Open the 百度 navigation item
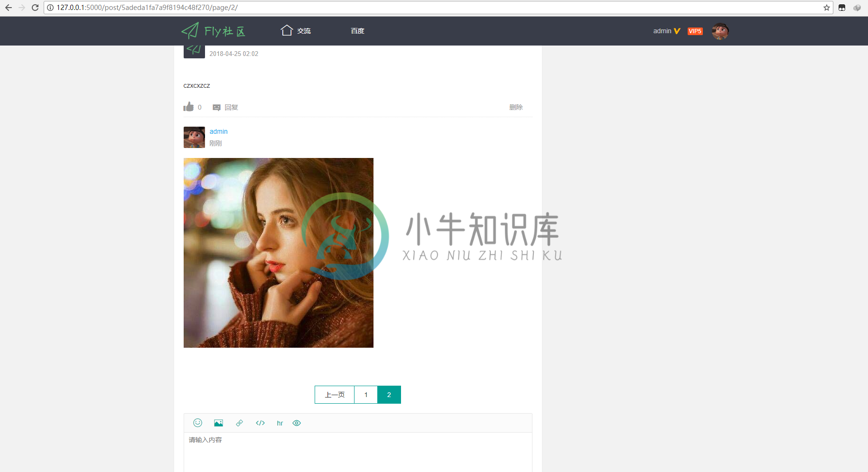Viewport: 868px width, 472px height. coord(357,31)
